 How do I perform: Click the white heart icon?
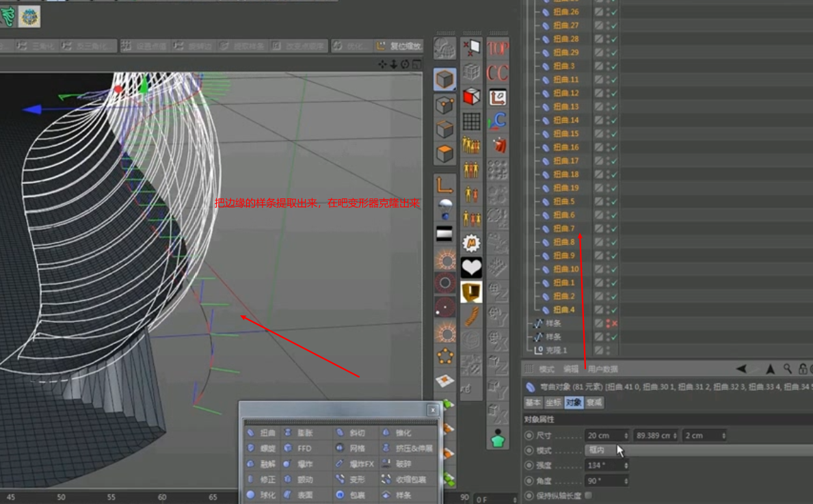coord(471,267)
